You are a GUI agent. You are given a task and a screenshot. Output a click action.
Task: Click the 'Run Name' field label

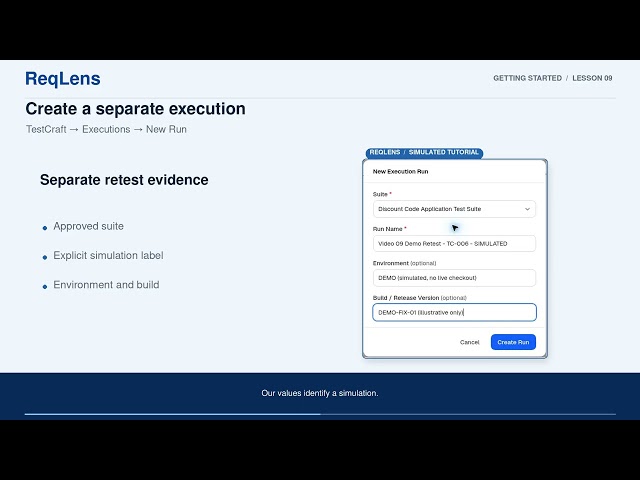click(389, 229)
